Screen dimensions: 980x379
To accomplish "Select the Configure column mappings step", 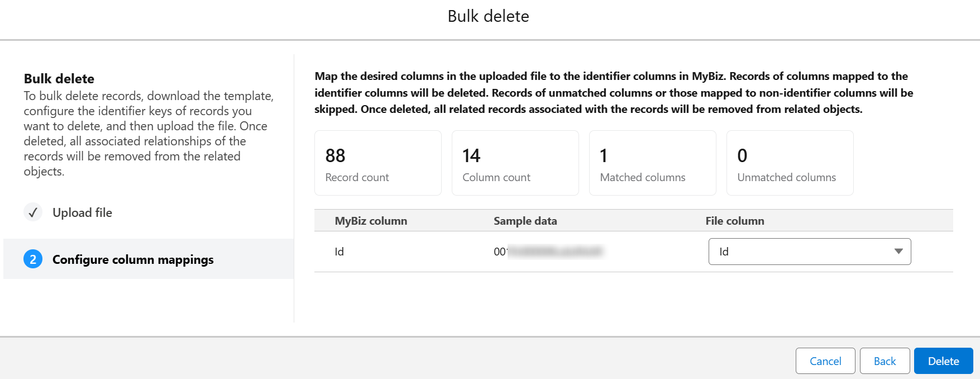I will 133,259.
